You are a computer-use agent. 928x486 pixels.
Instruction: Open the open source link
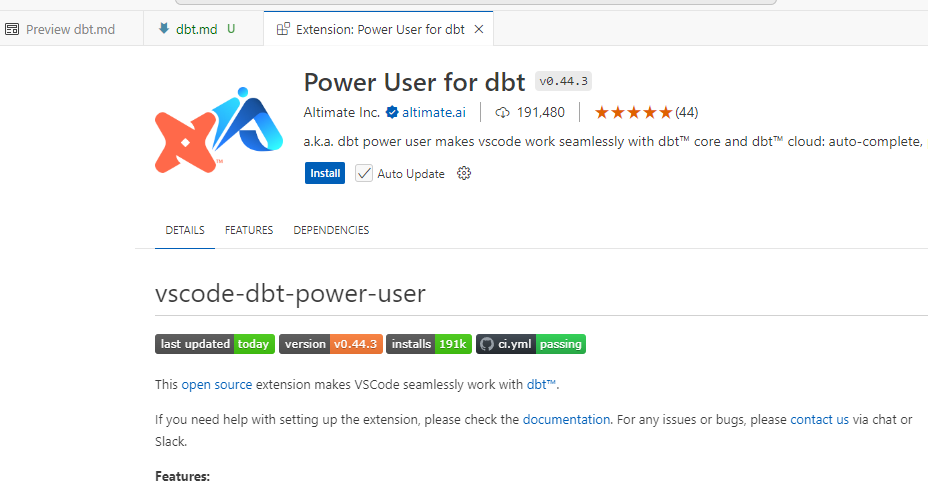pyautogui.click(x=217, y=385)
